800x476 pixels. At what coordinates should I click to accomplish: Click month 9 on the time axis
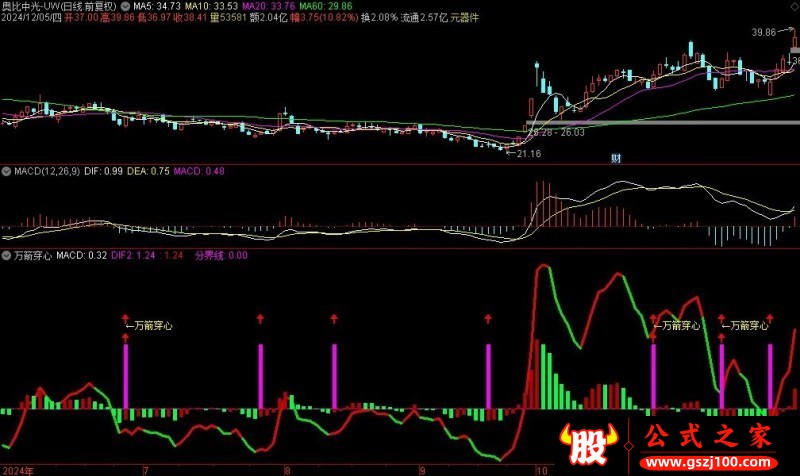pos(422,470)
